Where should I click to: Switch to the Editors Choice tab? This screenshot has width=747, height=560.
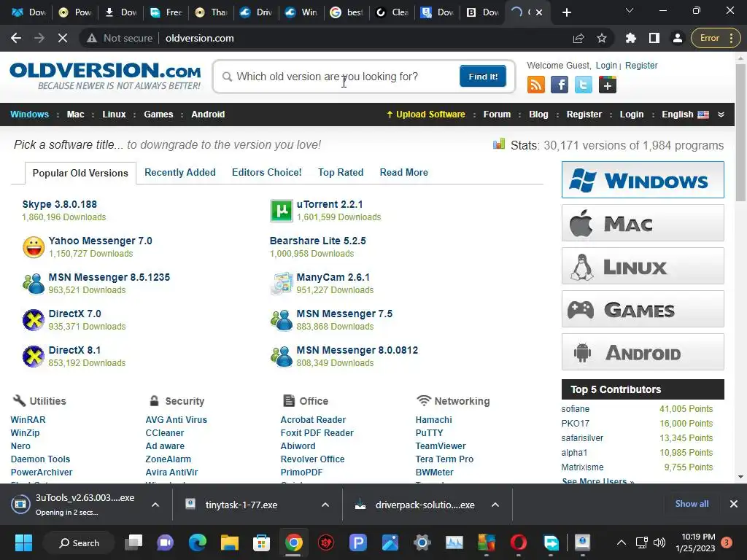267,172
